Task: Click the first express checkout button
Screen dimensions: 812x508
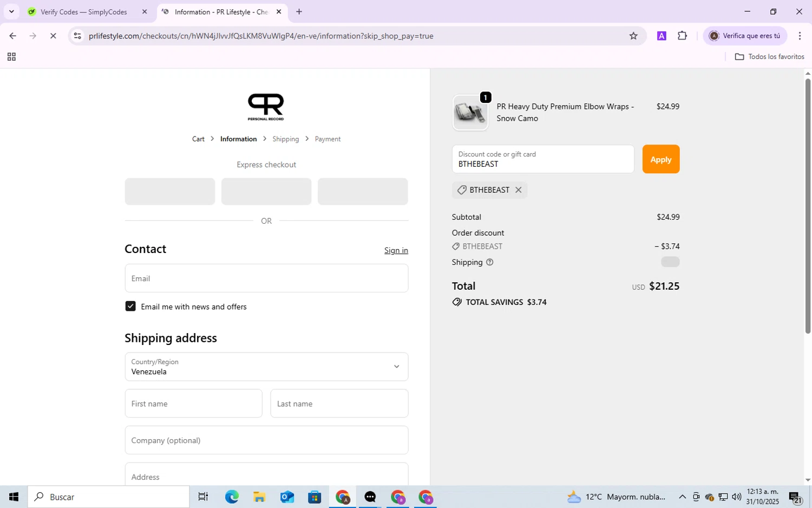Action: pos(170,192)
